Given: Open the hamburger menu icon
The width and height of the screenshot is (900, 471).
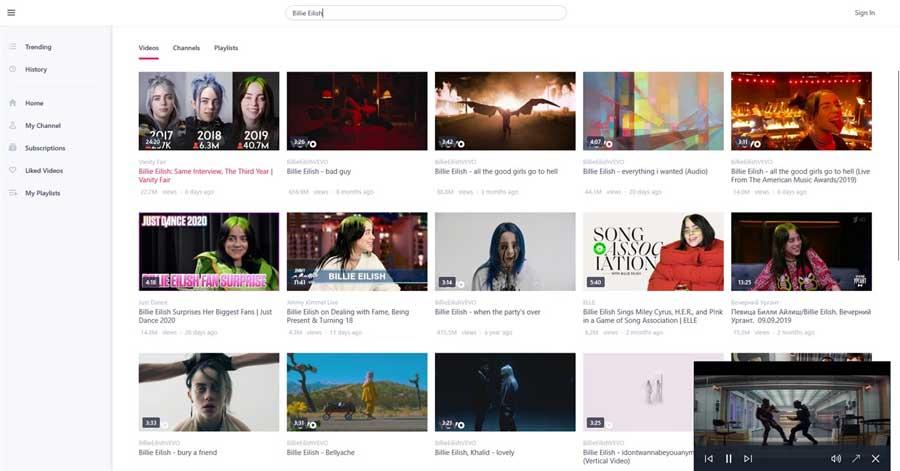Looking at the screenshot, I should pyautogui.click(x=11, y=13).
